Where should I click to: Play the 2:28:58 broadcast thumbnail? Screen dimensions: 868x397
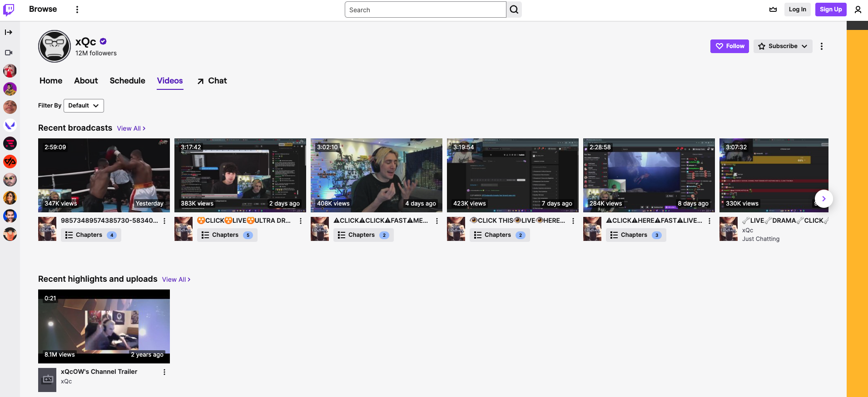pos(649,175)
